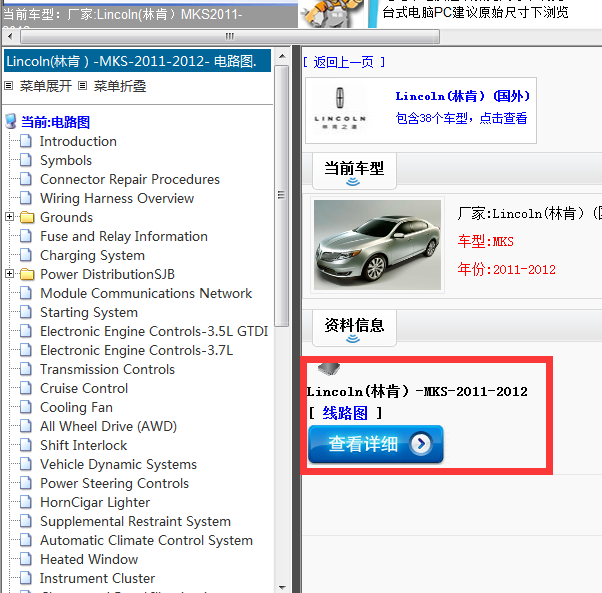602x593 pixels.
Task: Click the blue 查看详细 button
Action: pos(376,444)
